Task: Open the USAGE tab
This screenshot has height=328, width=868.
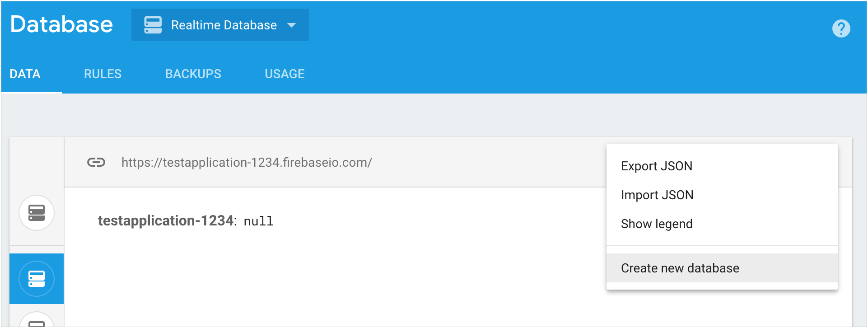Action: click(285, 74)
